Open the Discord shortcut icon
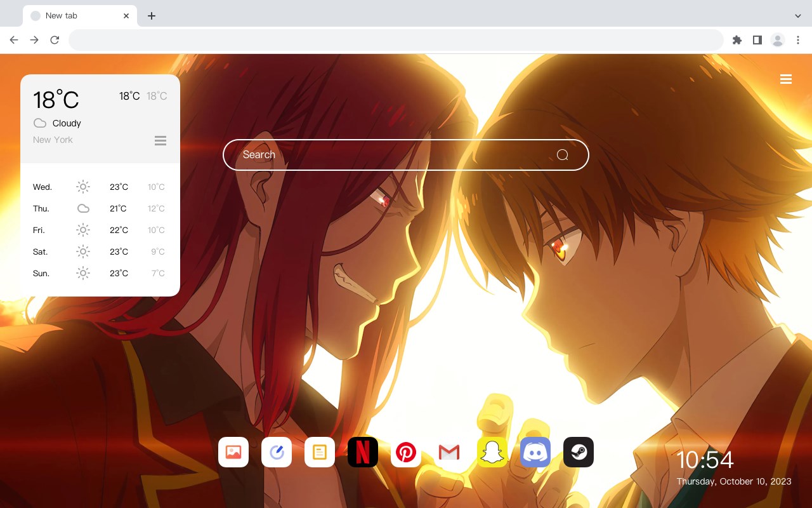812x508 pixels. pyautogui.click(x=535, y=452)
